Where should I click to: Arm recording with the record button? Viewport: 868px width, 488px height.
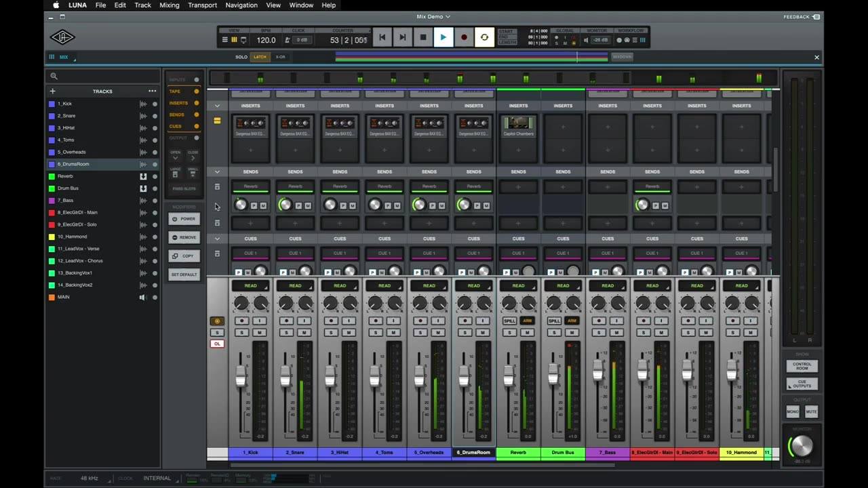click(464, 37)
